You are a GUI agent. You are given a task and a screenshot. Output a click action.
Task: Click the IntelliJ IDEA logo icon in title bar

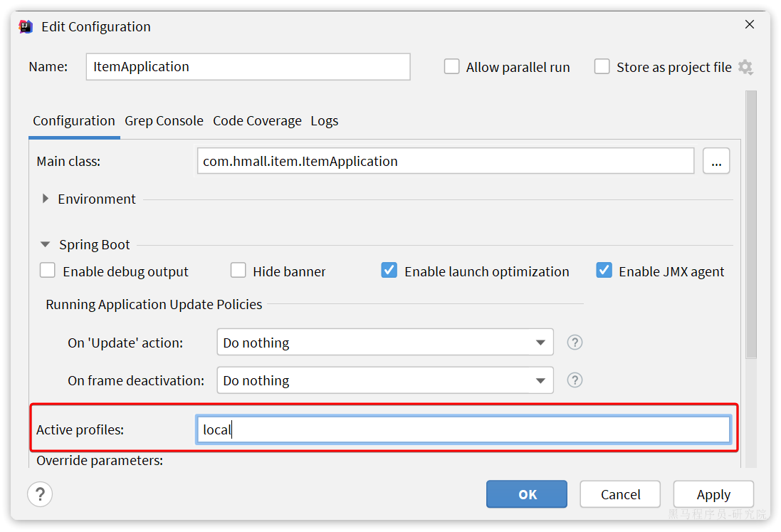26,26
